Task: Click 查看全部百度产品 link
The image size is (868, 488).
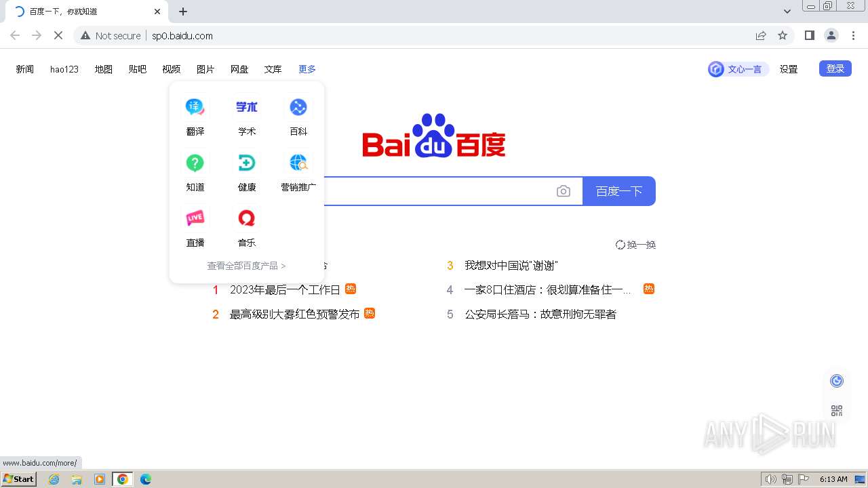Action: coord(246,266)
